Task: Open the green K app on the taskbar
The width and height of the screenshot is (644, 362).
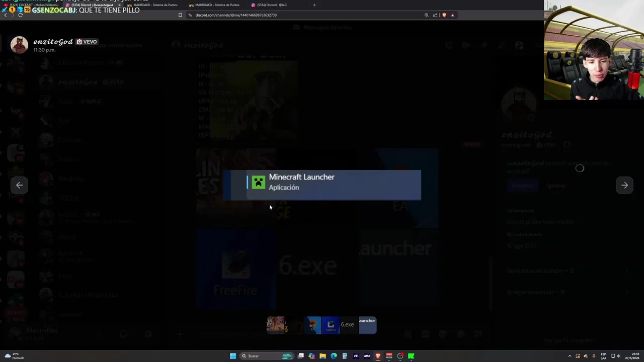Action: (x=411, y=356)
